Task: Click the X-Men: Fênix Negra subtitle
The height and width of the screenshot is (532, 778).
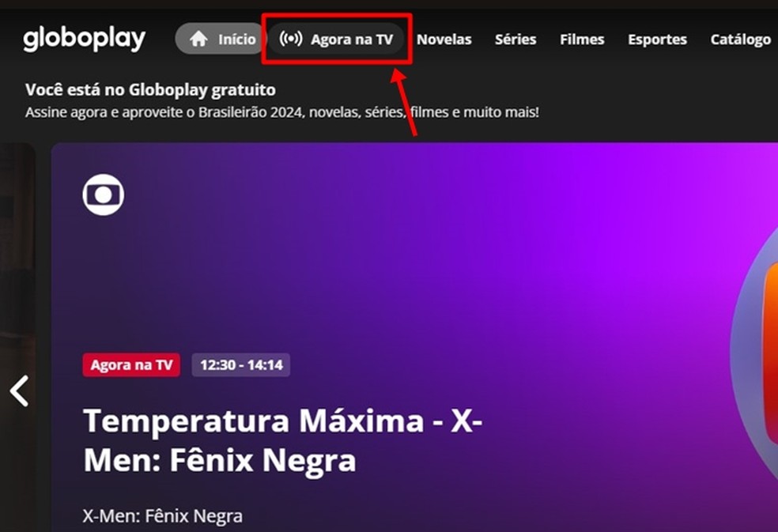Action: 163,516
